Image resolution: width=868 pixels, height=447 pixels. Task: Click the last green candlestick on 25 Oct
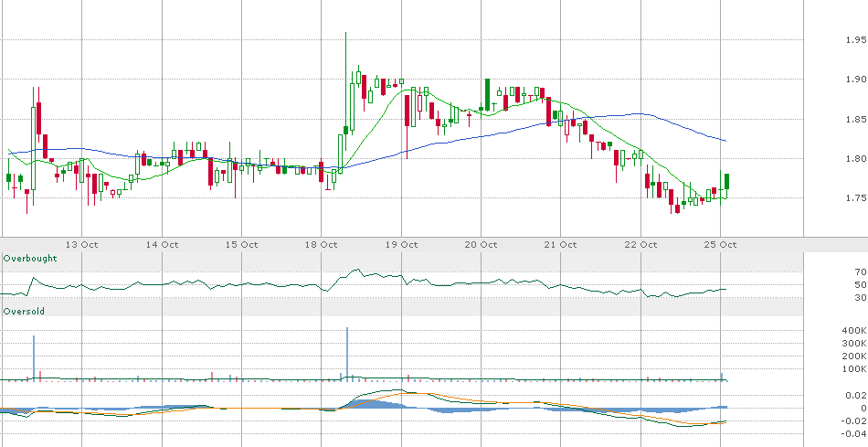pyautogui.click(x=727, y=181)
